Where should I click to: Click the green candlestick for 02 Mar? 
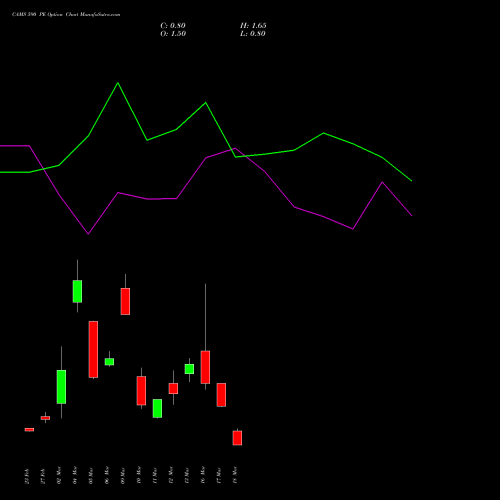click(61, 387)
